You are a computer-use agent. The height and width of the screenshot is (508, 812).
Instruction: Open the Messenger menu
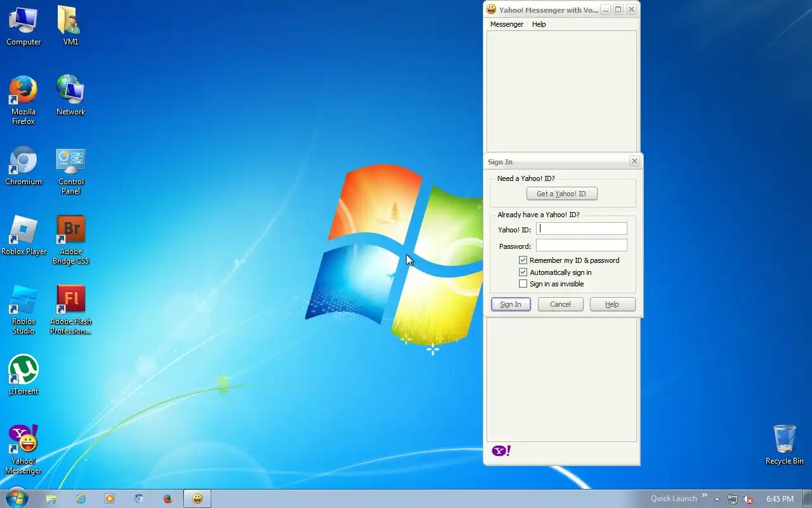(x=507, y=24)
